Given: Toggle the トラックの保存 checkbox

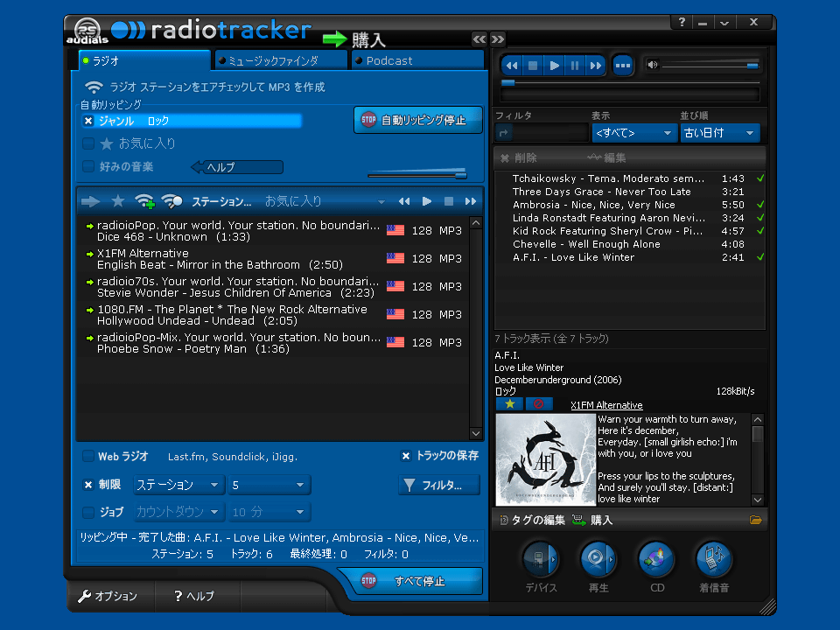Looking at the screenshot, I should coord(406,456).
